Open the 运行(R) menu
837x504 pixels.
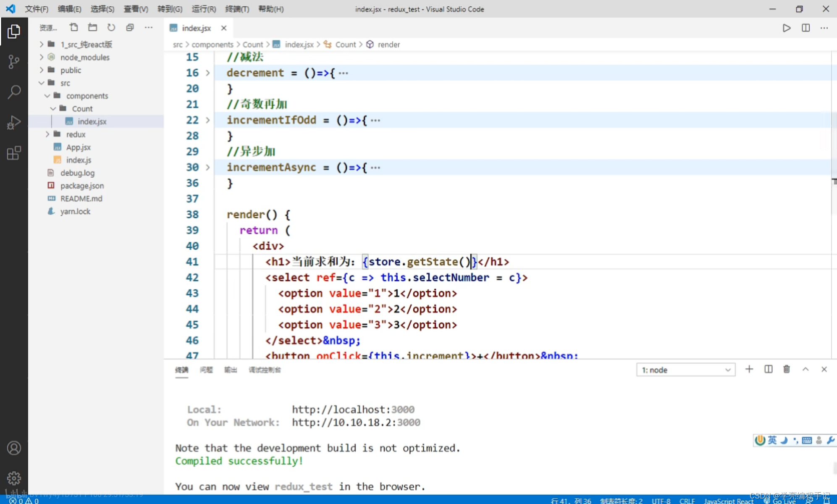pos(204,9)
